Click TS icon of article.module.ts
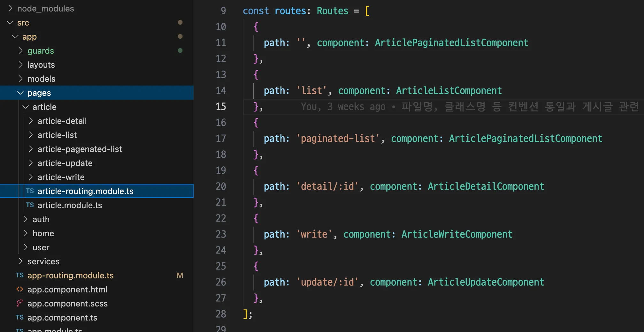Screen dimensions: 644x332 pyautogui.click(x=30, y=205)
